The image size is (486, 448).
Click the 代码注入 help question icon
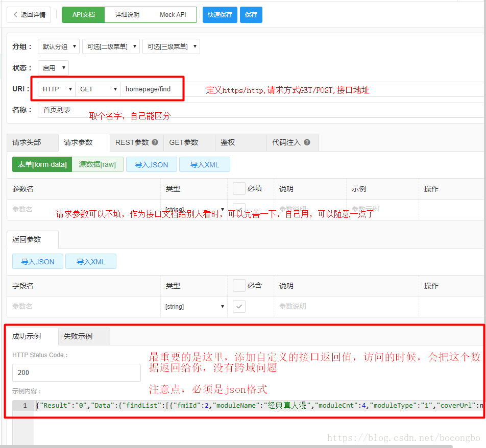coord(307,143)
